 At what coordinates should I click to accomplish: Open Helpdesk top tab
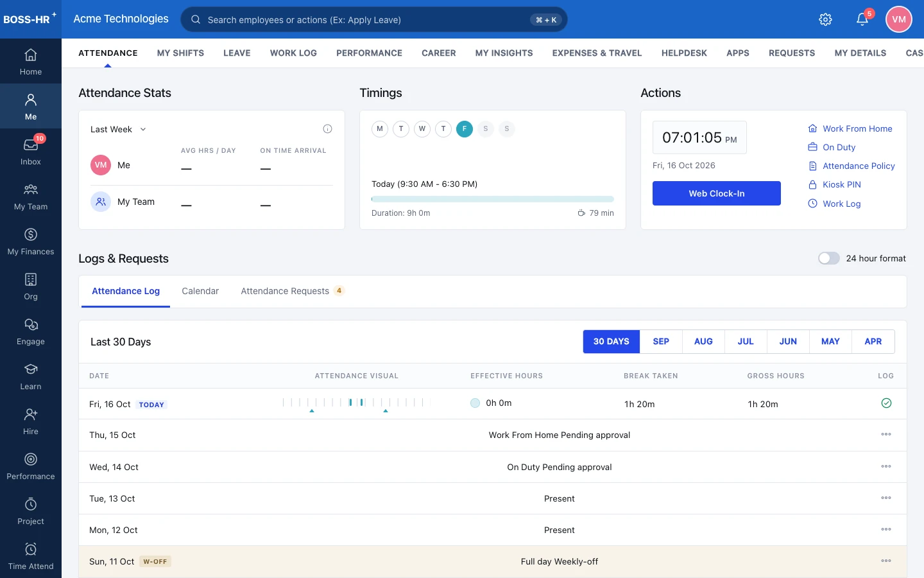[684, 53]
